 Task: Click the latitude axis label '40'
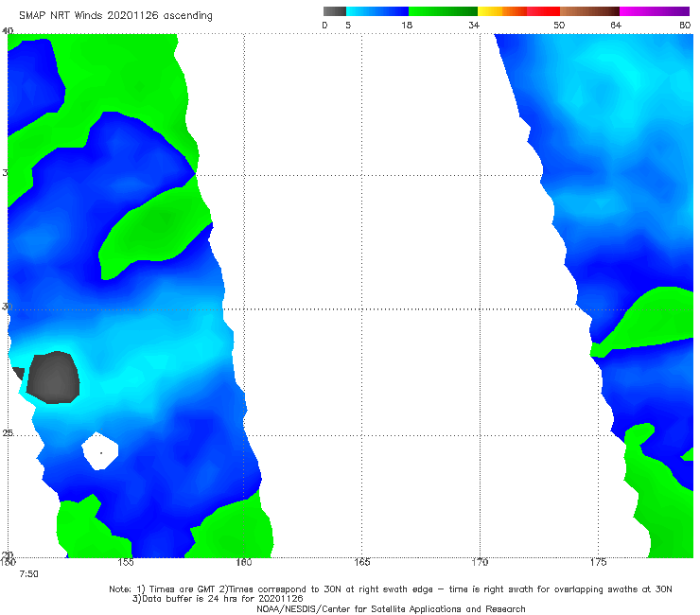(x=8, y=31)
